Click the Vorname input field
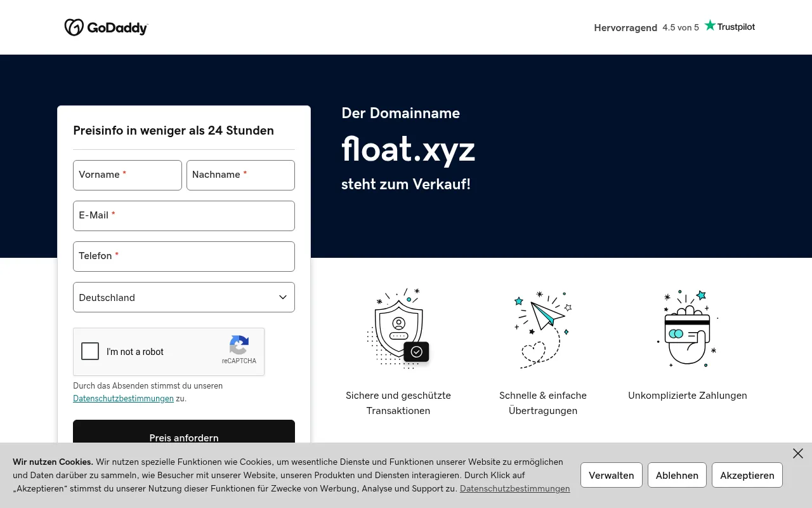 [x=128, y=175]
